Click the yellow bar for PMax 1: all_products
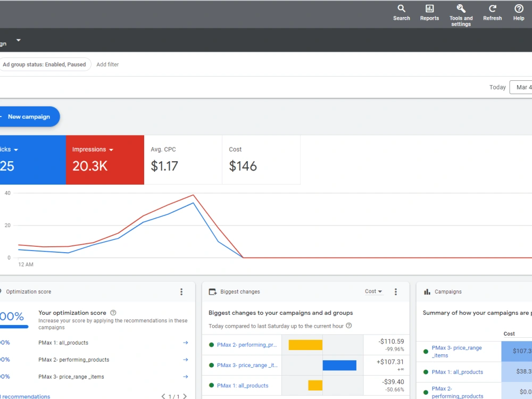Viewport: 532px width, 399px height. tap(315, 385)
